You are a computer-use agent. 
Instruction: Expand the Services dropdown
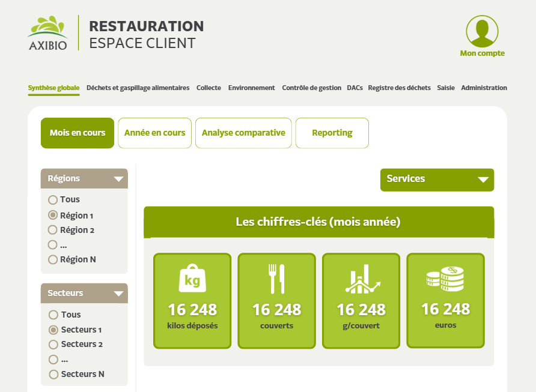(x=437, y=179)
